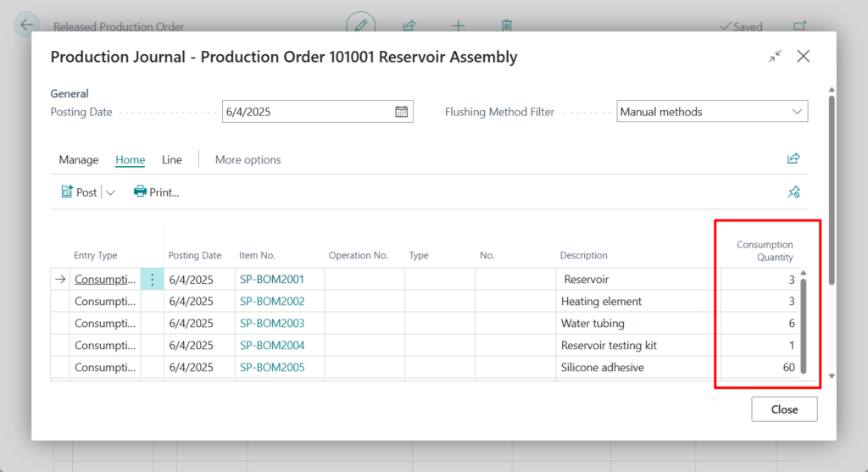This screenshot has height=472, width=868.
Task: Collapse dialog using the shrink arrows icon
Action: (775, 57)
